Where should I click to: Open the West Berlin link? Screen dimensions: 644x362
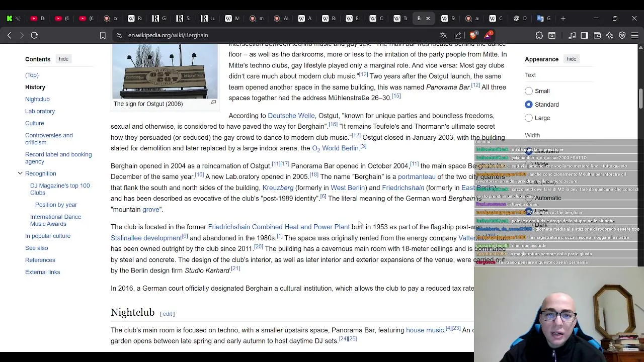(x=348, y=188)
